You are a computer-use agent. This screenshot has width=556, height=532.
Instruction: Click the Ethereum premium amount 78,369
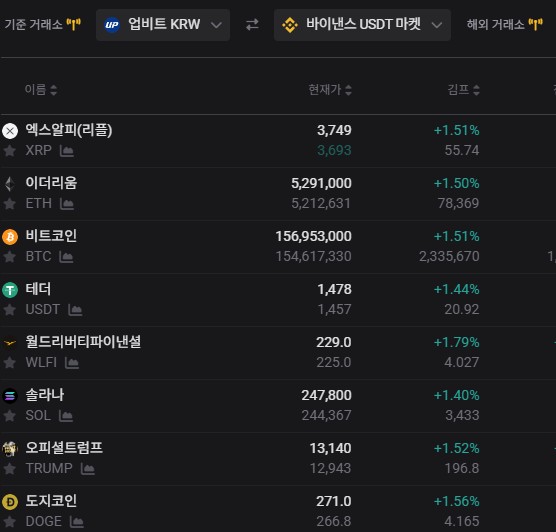[458, 203]
